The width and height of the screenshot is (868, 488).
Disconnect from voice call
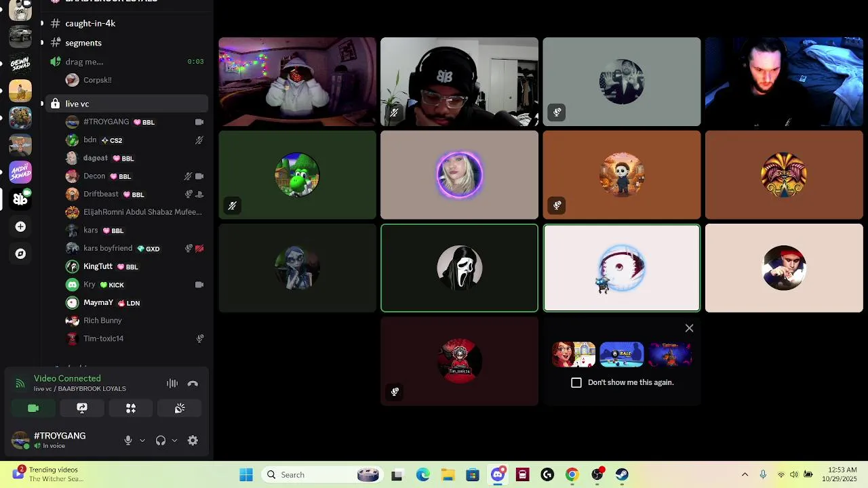click(193, 384)
